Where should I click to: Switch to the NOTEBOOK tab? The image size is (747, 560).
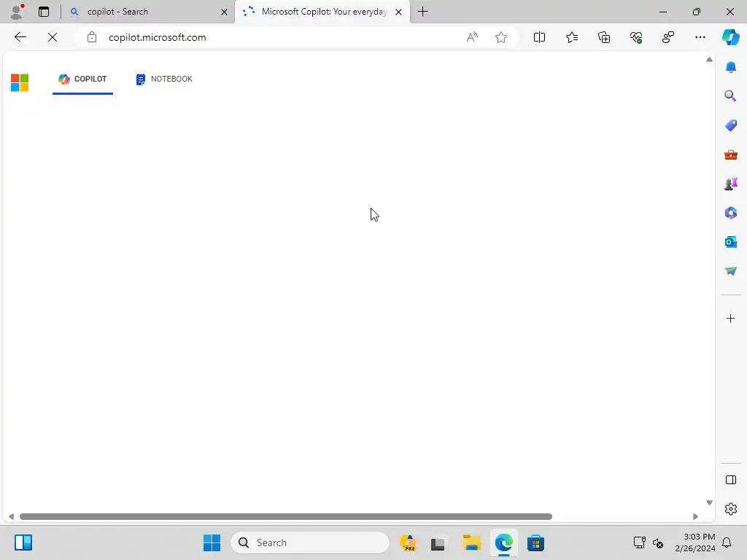coord(164,79)
